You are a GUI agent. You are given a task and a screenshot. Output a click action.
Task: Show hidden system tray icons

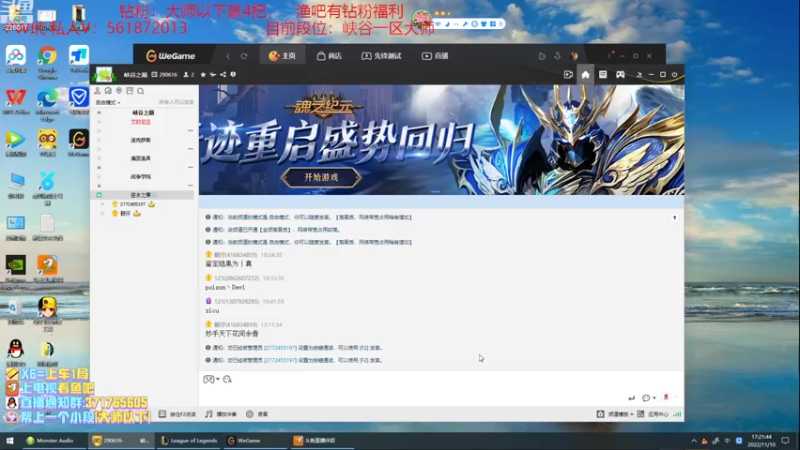pyautogui.click(x=694, y=441)
